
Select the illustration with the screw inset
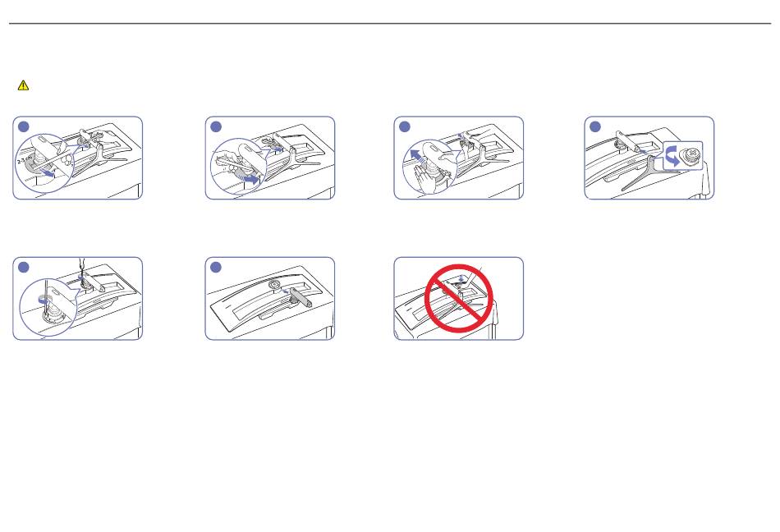click(x=649, y=158)
